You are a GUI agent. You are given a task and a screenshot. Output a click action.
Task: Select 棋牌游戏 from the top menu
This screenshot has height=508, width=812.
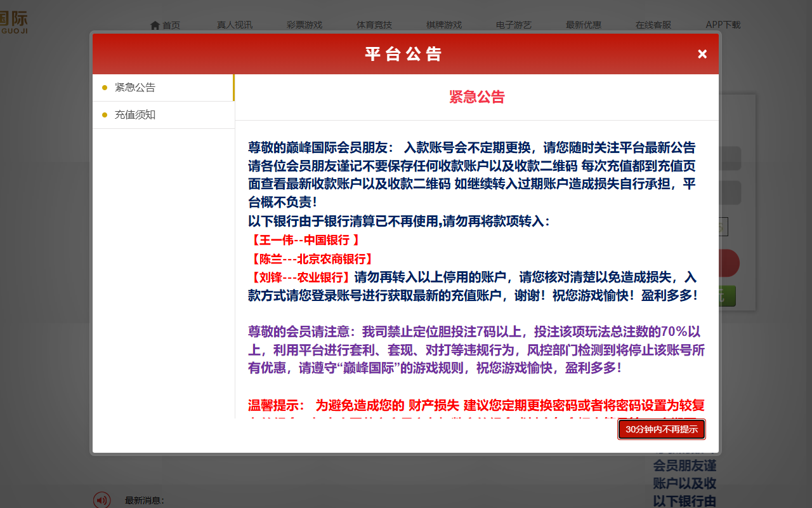444,25
